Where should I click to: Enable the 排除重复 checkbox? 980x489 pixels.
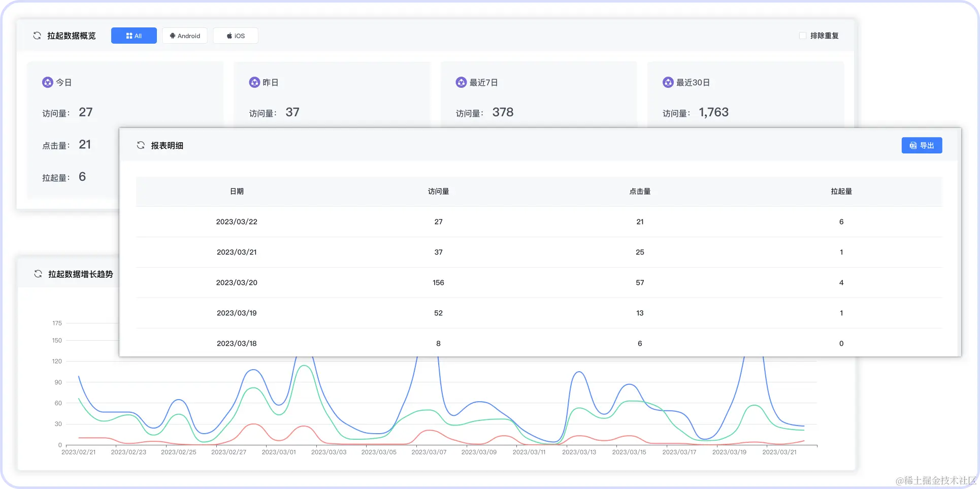(802, 36)
